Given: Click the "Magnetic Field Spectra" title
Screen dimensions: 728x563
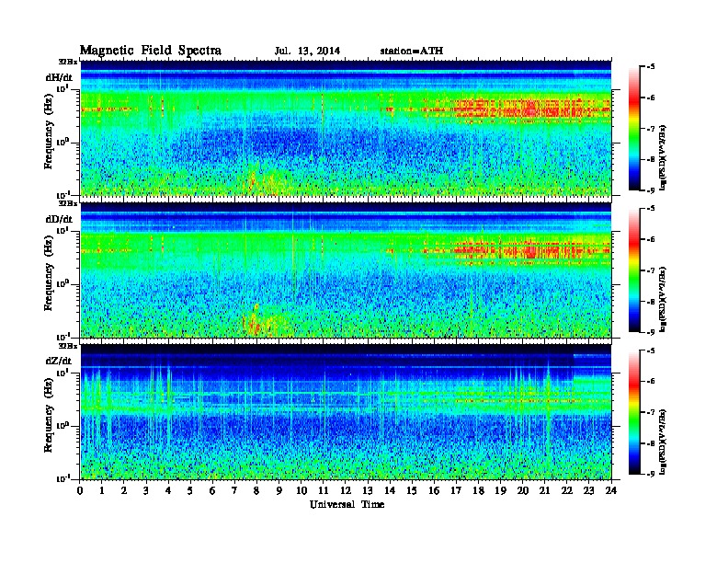Looking at the screenshot, I should pos(151,51).
